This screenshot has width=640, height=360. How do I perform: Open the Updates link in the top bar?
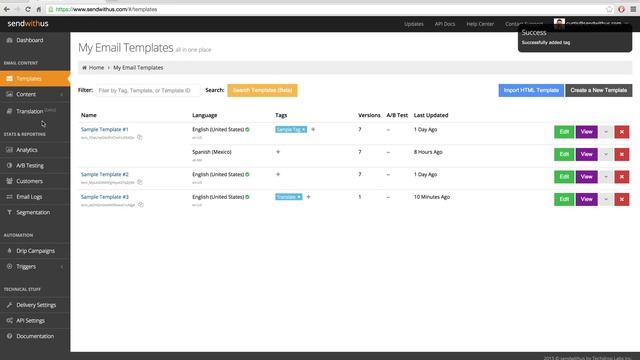(x=413, y=24)
